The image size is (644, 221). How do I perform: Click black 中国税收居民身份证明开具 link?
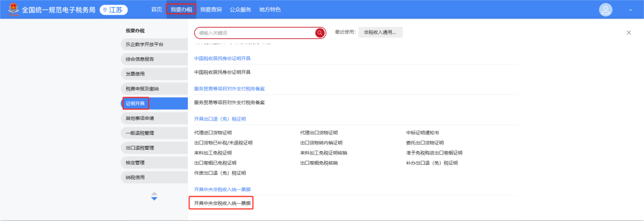(222, 72)
